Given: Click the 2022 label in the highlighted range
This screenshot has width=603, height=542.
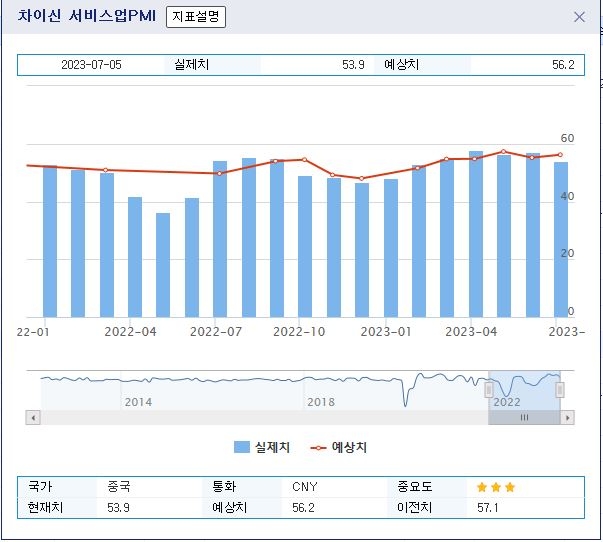Looking at the screenshot, I should (506, 402).
